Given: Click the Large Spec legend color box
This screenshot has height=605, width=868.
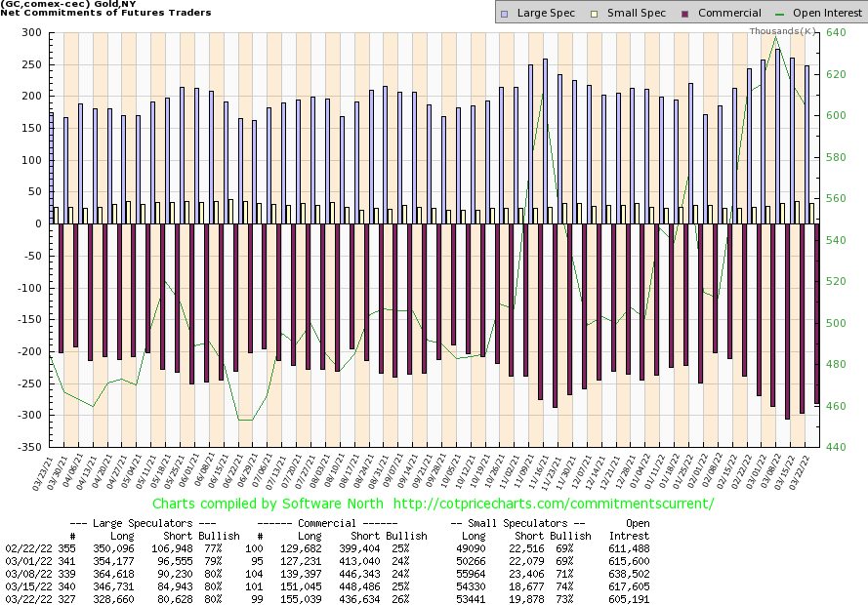Looking at the screenshot, I should point(503,14).
